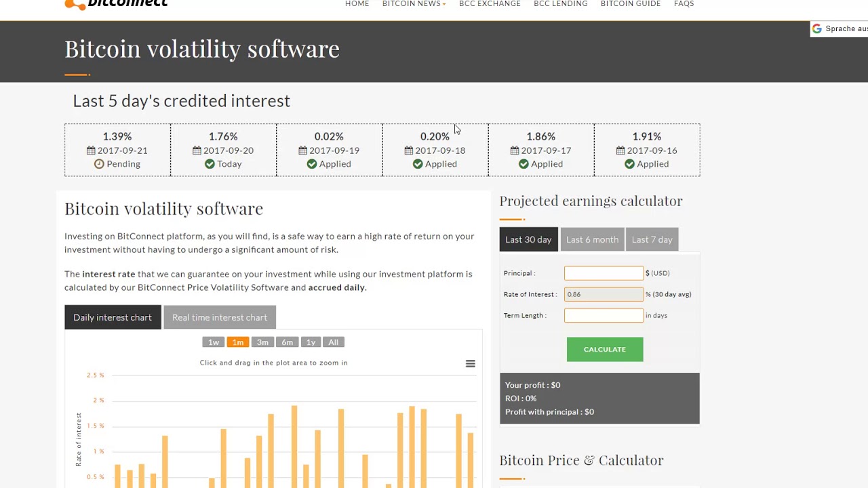Image resolution: width=868 pixels, height=488 pixels.
Task: Click the 1.86% interest value
Action: 540,137
